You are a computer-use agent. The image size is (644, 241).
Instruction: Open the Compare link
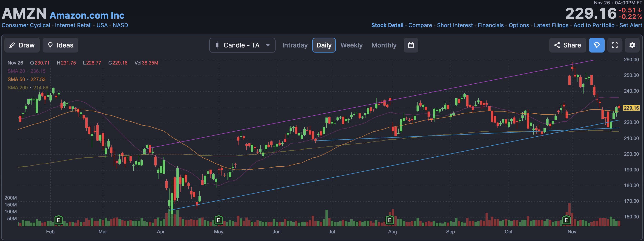click(x=420, y=25)
